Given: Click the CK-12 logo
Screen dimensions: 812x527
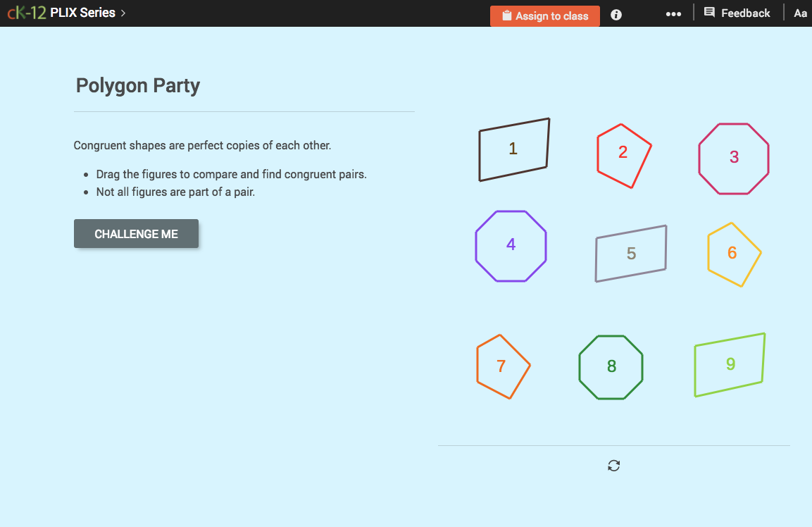Looking at the screenshot, I should click(25, 12).
